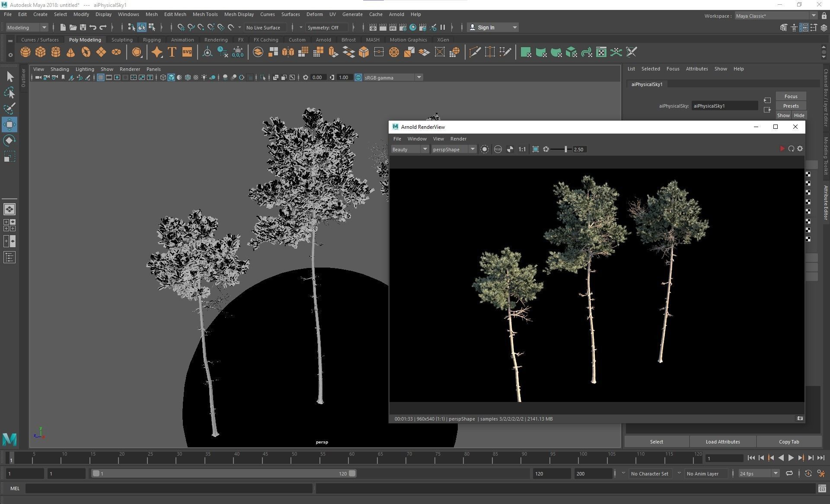Switch to the Rendering shelf tab

coord(216,39)
